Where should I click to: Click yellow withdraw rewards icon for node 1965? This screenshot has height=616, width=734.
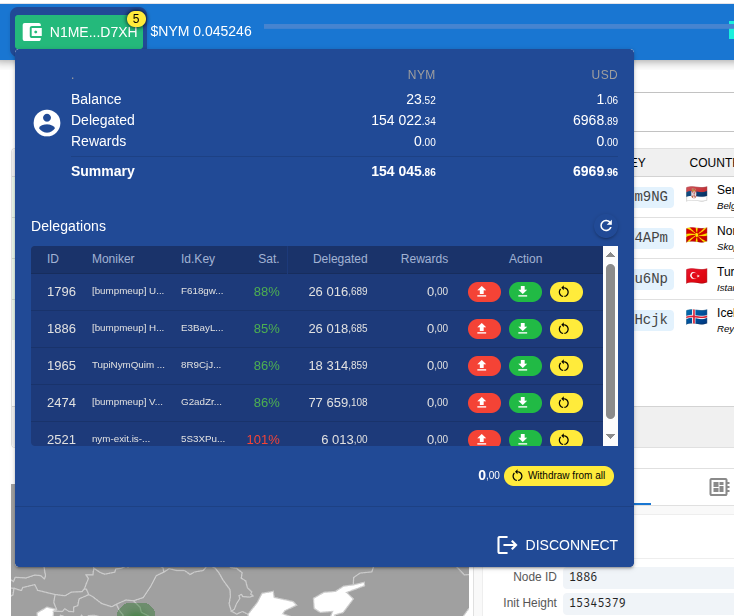tap(566, 366)
